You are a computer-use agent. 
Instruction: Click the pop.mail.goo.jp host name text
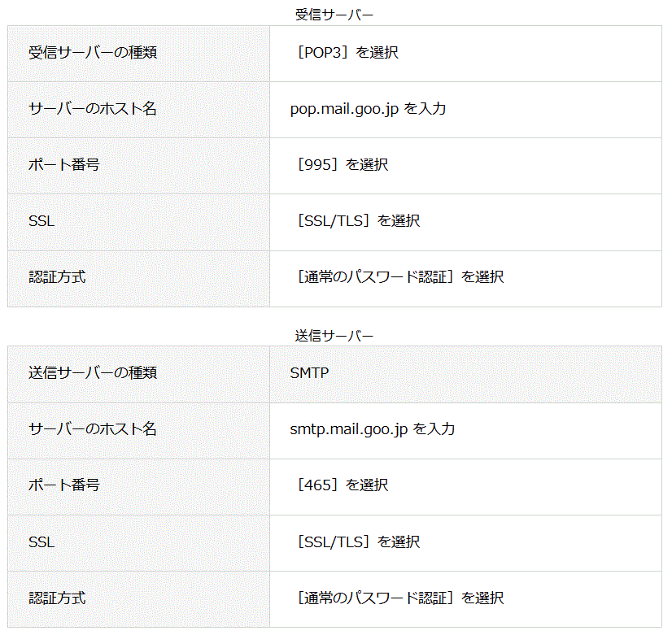pyautogui.click(x=344, y=109)
